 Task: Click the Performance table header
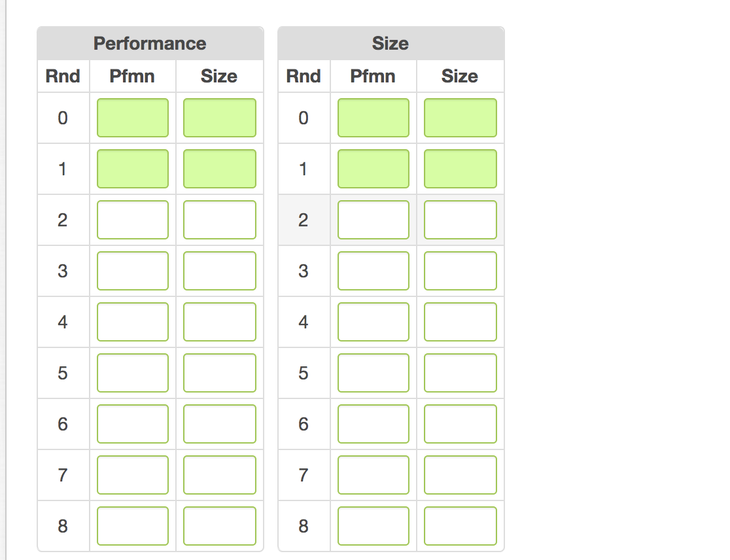click(150, 44)
